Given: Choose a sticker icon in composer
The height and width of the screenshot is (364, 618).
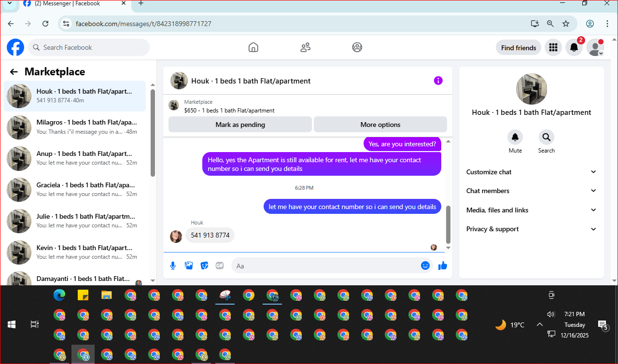Looking at the screenshot, I should pos(204,266).
